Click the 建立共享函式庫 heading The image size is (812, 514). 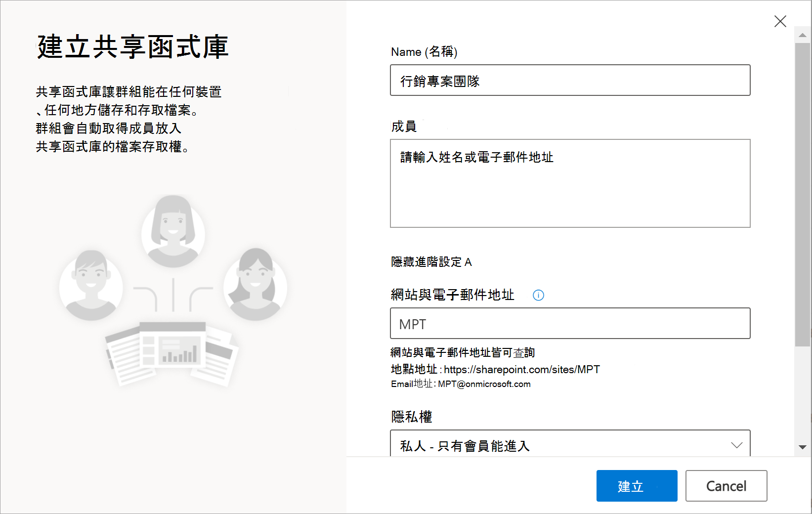click(x=132, y=47)
